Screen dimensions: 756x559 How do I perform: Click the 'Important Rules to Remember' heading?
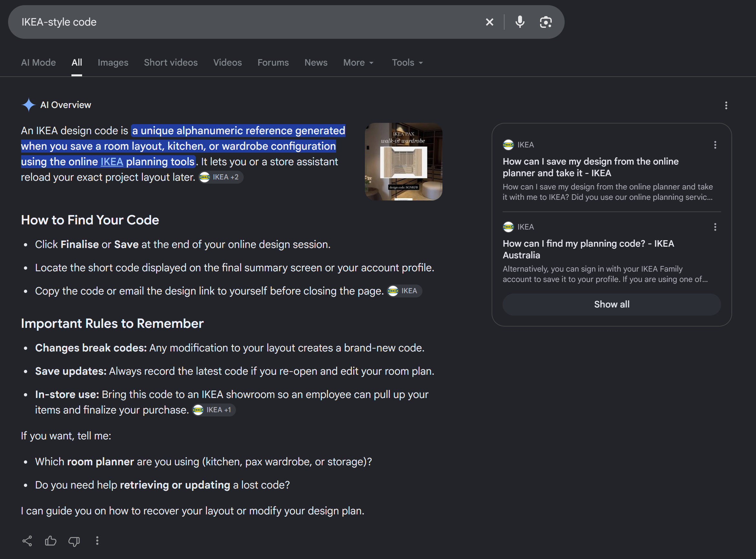pos(112,324)
